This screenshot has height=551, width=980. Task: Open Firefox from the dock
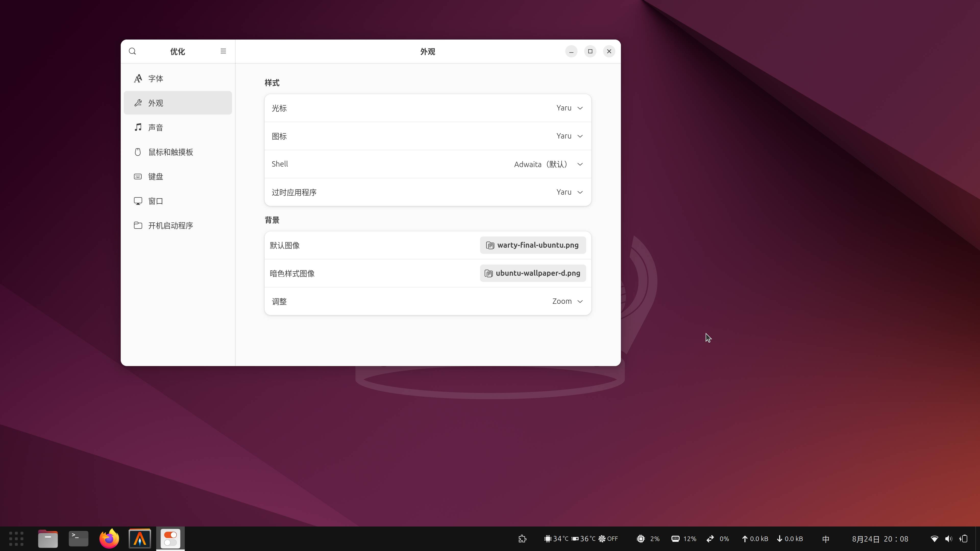pos(109,539)
